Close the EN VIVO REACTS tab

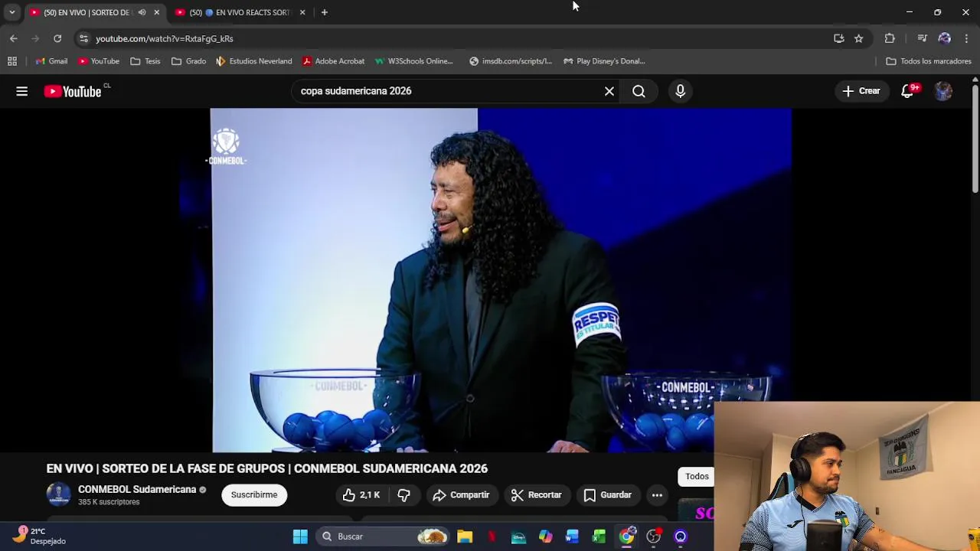[x=302, y=12]
